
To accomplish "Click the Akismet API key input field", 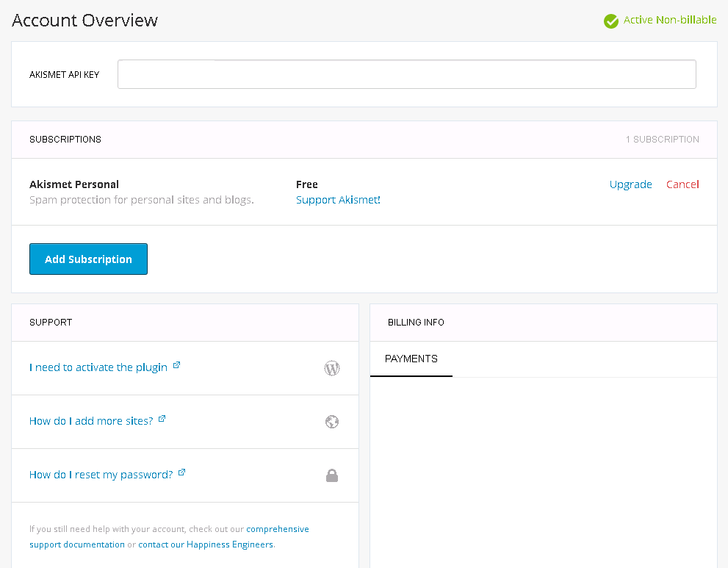I will tap(407, 74).
